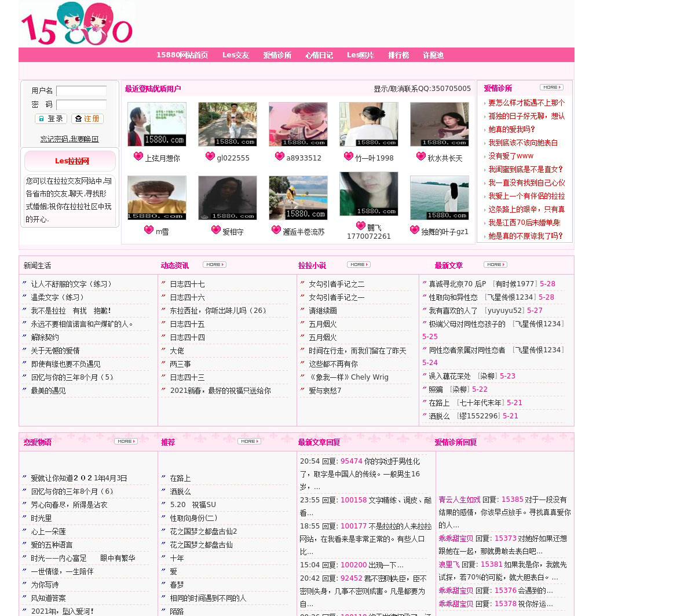Open MORE button for 爱情诊所 panel

pos(551,88)
